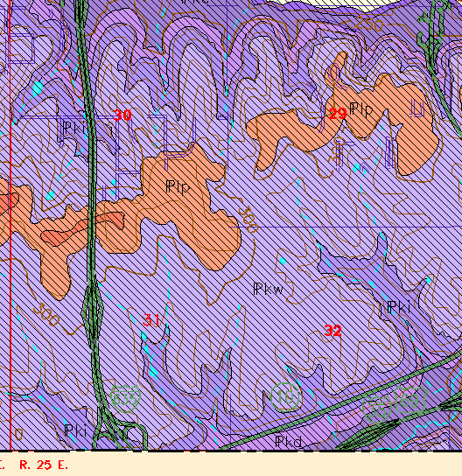Select section number 30 label

[122, 115]
